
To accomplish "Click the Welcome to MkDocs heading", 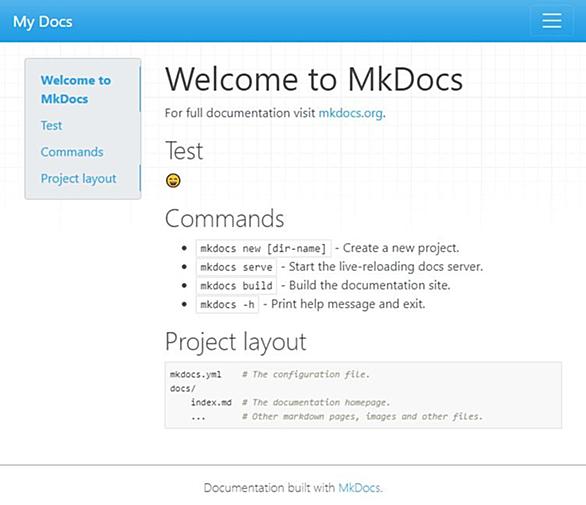I will click(x=314, y=79).
